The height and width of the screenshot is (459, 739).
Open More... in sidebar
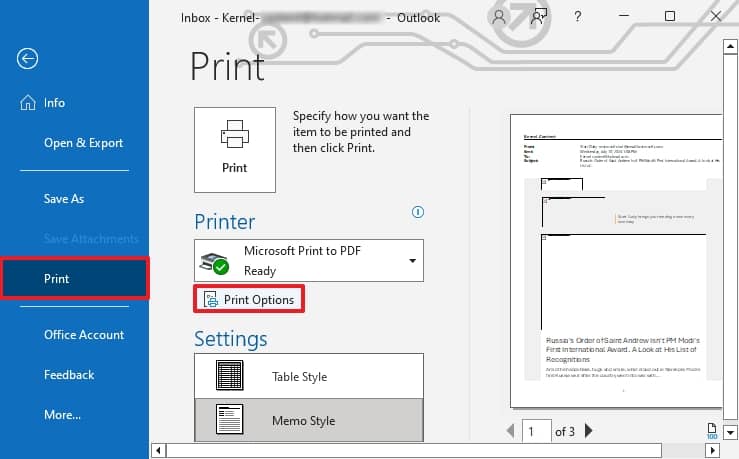click(63, 415)
